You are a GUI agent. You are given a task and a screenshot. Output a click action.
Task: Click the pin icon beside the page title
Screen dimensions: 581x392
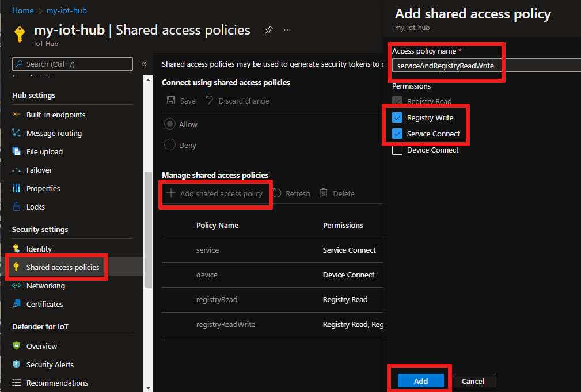[x=269, y=30]
